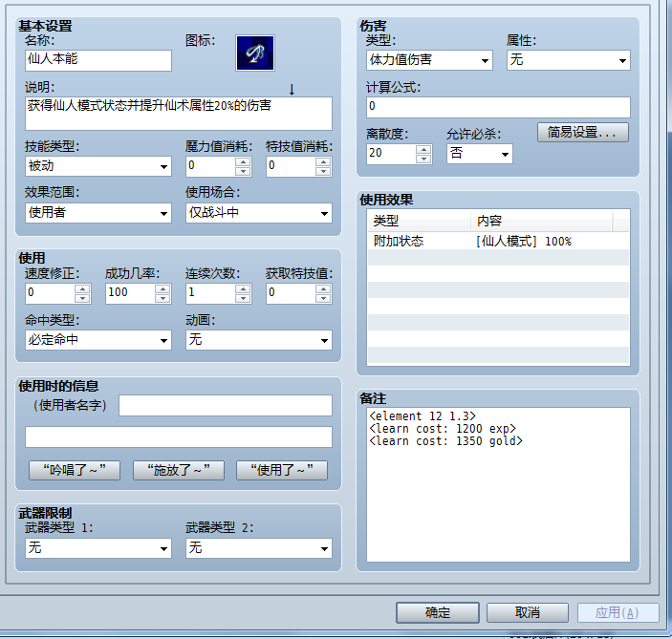Increase the 连续次数 value with up arrow
This screenshot has width=672, height=639.
coord(243,288)
